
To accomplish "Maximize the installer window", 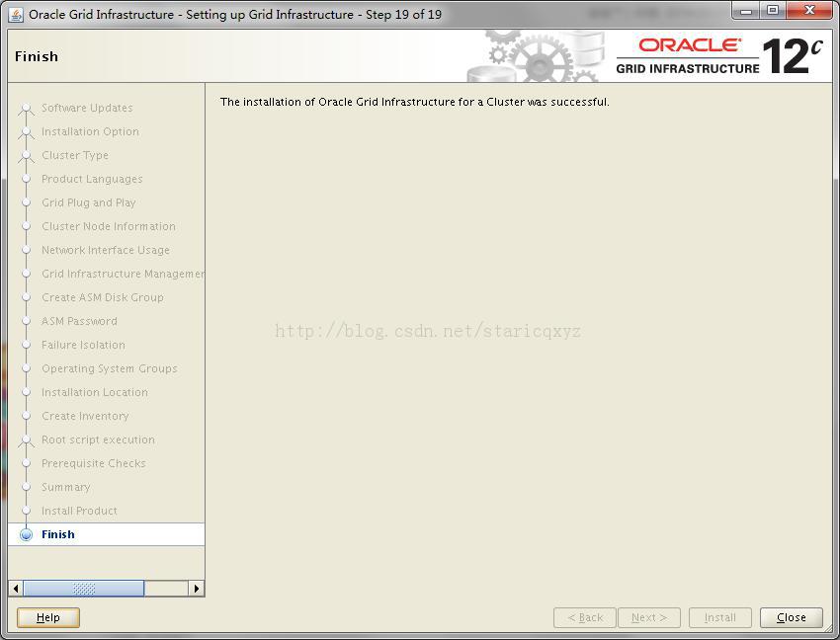I will tap(773, 11).
